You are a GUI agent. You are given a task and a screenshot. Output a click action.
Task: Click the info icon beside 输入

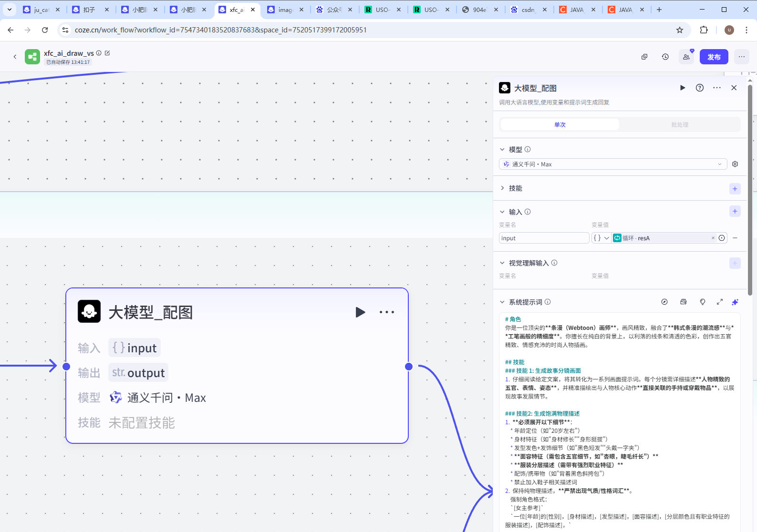coord(528,212)
